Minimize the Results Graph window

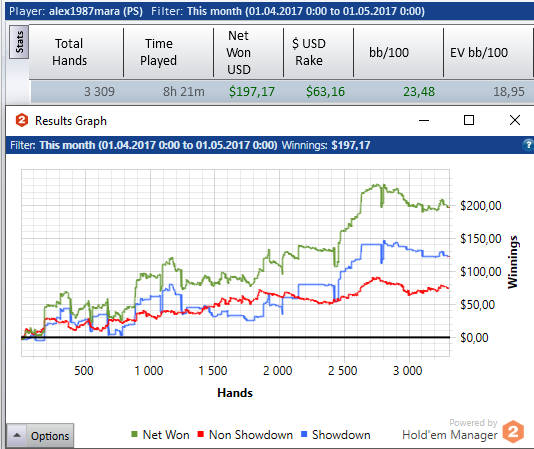(424, 120)
